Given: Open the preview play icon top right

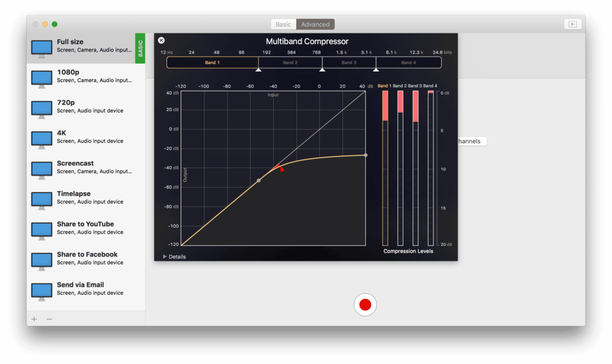Looking at the screenshot, I should [572, 24].
